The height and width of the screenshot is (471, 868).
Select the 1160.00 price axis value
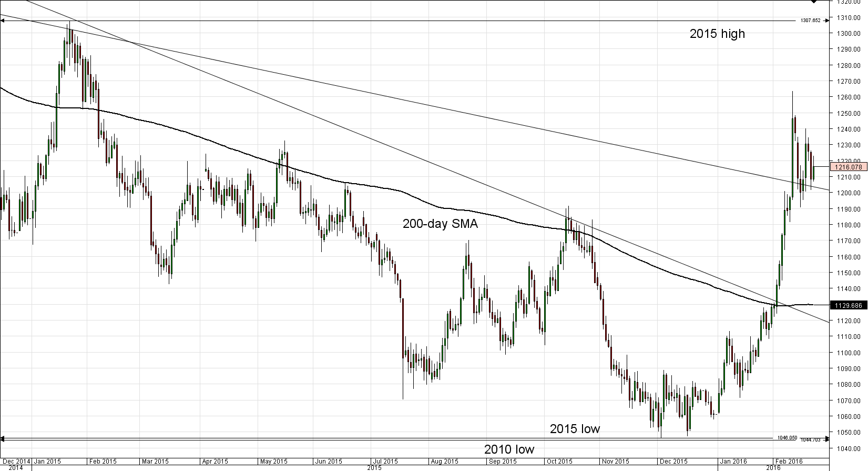click(850, 257)
